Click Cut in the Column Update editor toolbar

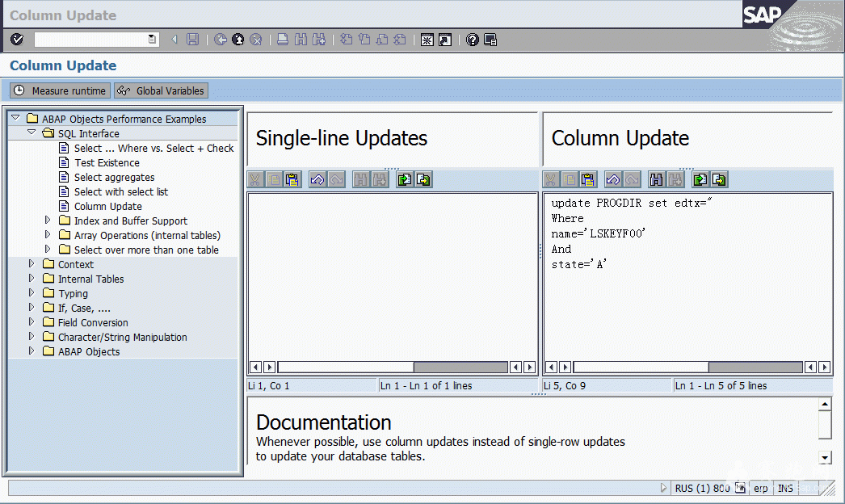[x=551, y=179]
